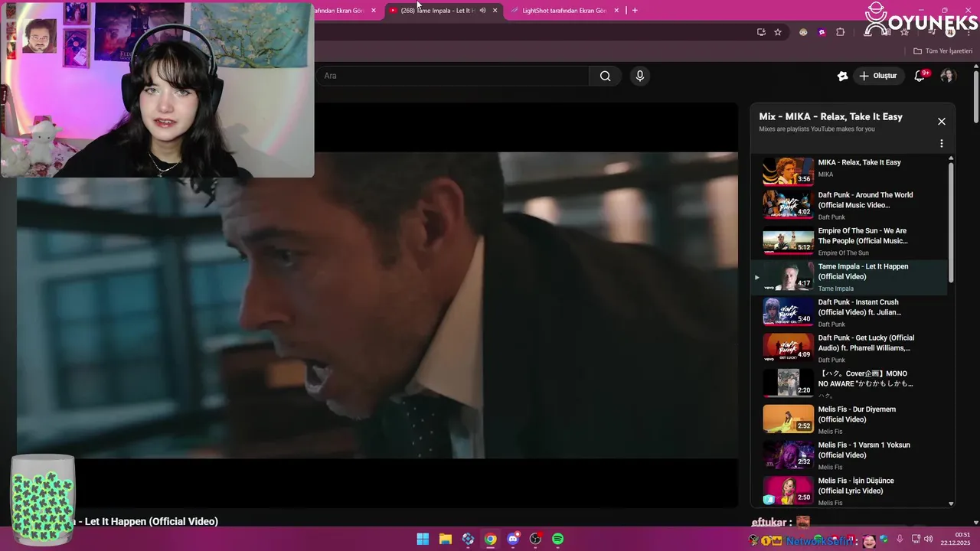Image resolution: width=980 pixels, height=551 pixels.
Task: Click the system tray microphone icon
Action: 900,540
